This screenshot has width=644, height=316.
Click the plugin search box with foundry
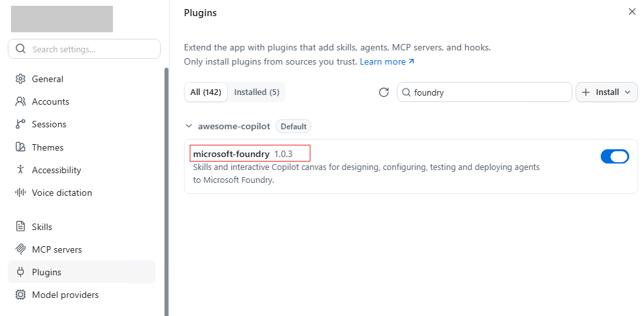(x=484, y=92)
